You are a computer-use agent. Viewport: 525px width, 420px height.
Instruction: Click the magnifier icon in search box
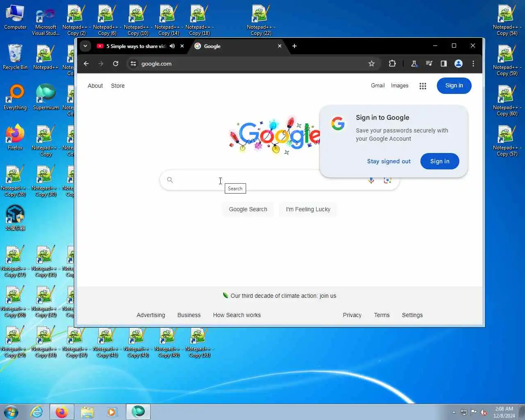click(170, 180)
